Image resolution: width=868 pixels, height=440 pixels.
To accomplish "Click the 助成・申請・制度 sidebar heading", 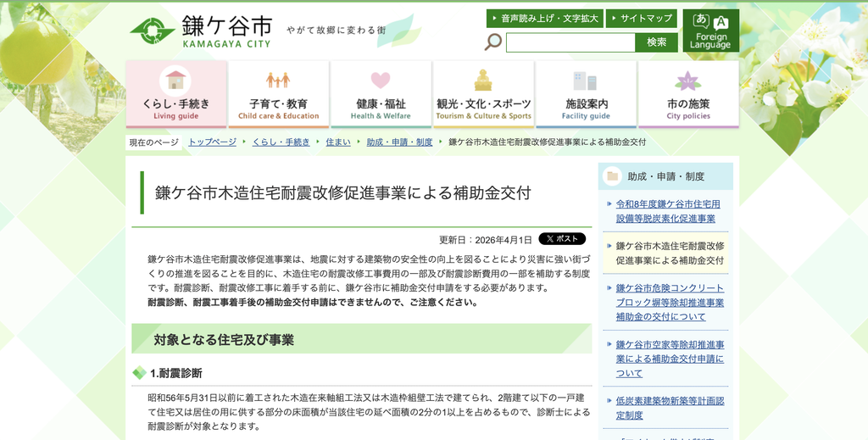I will click(x=666, y=176).
